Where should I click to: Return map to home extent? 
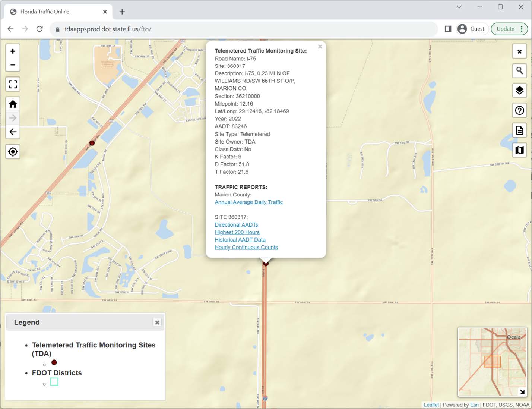(x=13, y=104)
